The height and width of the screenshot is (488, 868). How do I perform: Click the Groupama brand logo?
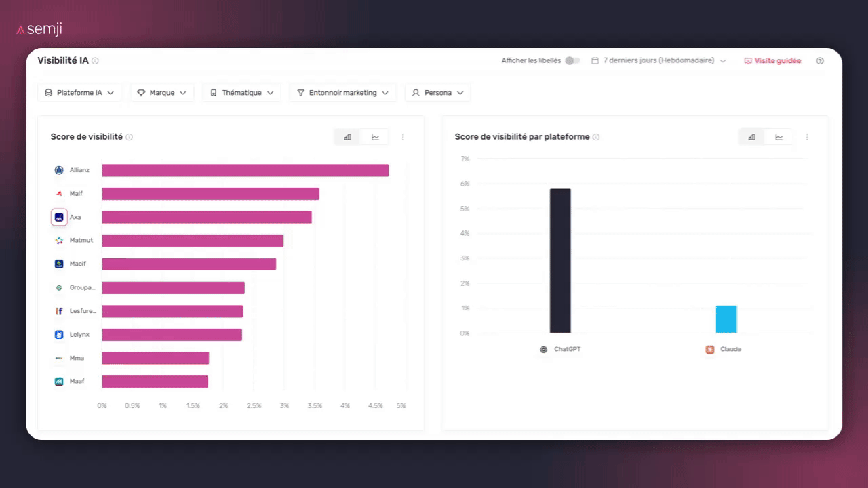[x=59, y=288]
